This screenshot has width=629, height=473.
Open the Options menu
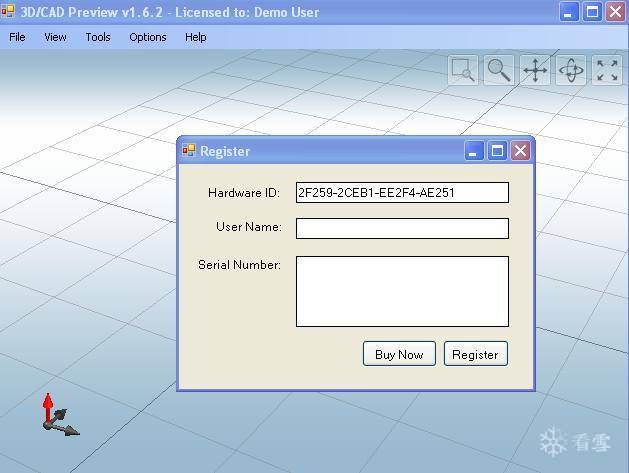click(x=148, y=37)
